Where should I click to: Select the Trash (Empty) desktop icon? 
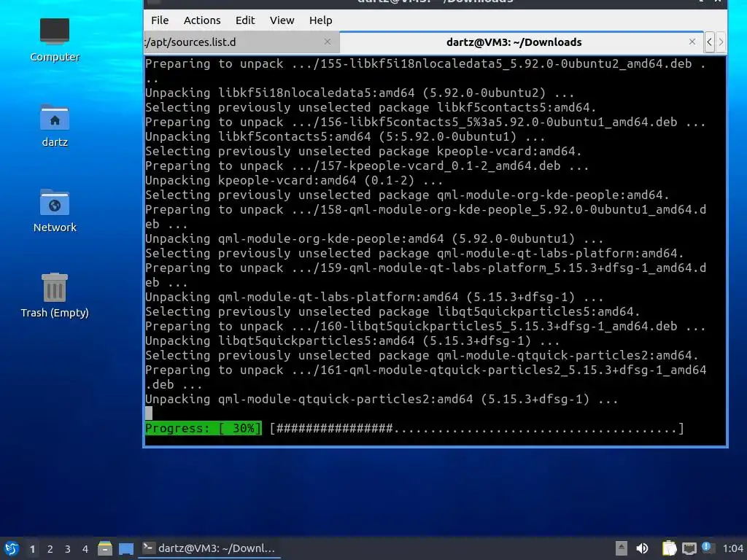point(55,295)
